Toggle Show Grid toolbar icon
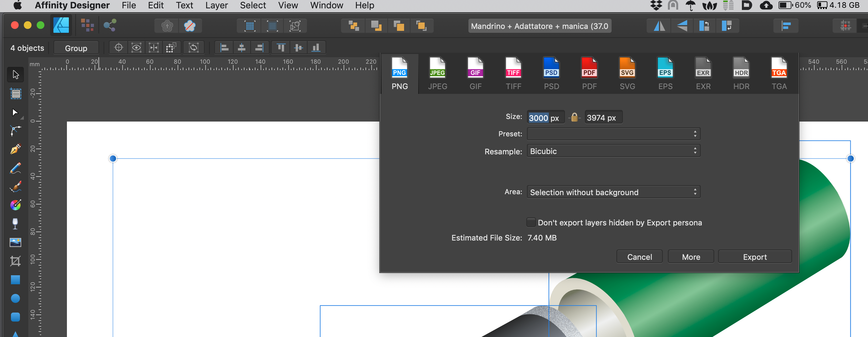The width and height of the screenshot is (868, 337). pyautogui.click(x=250, y=26)
